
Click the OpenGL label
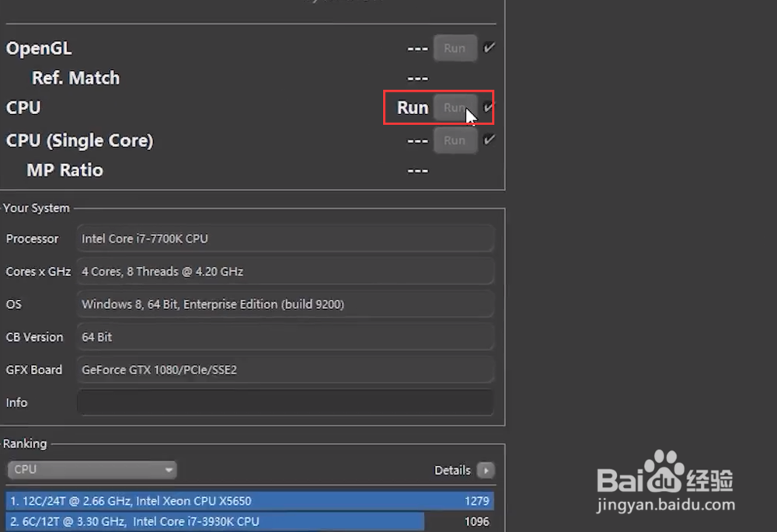pos(39,49)
